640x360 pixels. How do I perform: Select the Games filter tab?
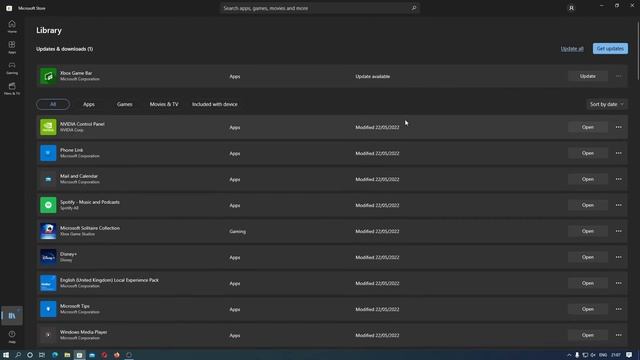click(124, 104)
